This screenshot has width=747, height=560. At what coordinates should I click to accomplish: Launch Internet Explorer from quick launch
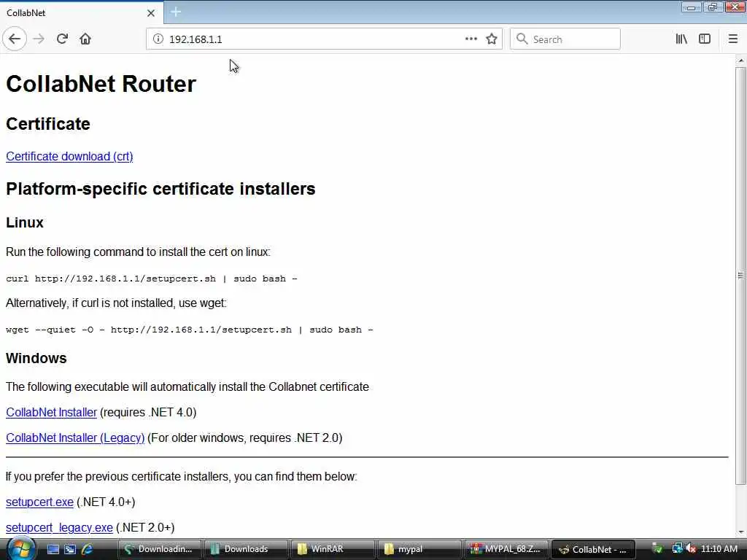tap(88, 550)
